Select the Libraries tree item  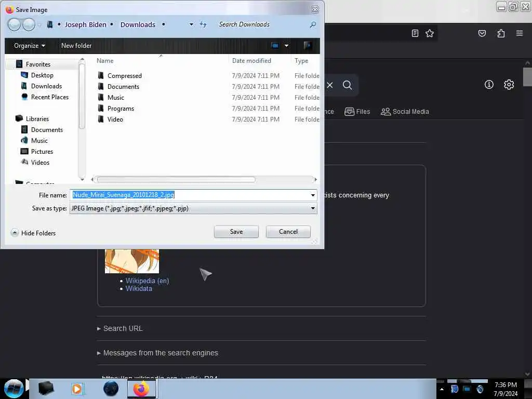click(x=37, y=119)
